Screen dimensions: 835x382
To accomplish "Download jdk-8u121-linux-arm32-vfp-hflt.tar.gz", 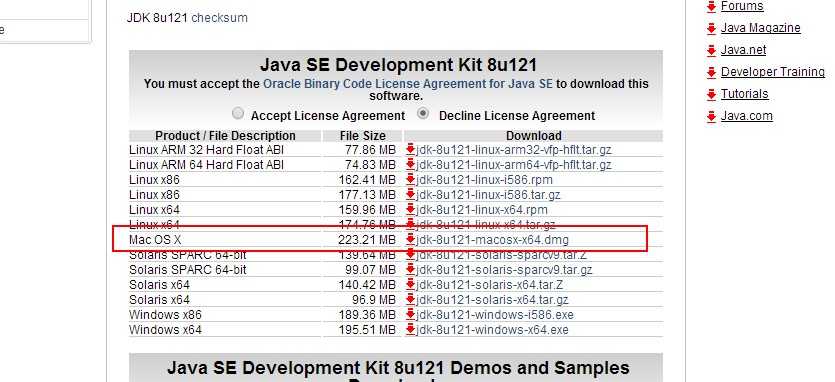I will point(514,150).
